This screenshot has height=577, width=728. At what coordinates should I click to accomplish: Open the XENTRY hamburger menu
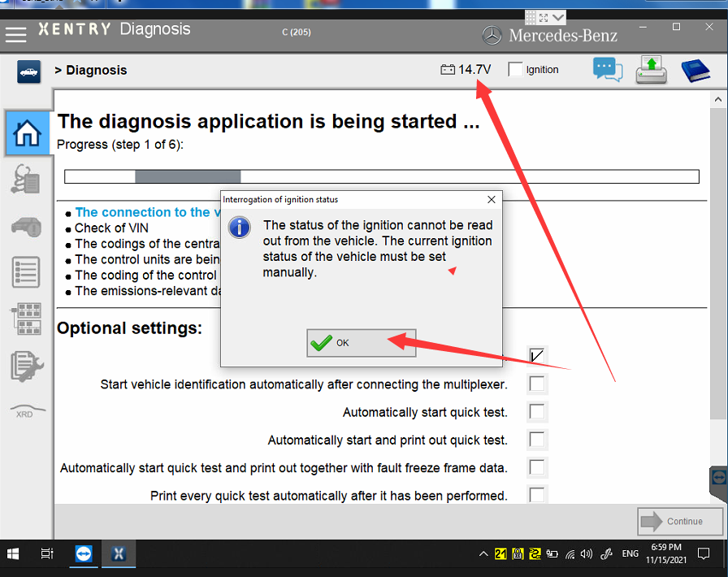(x=15, y=35)
